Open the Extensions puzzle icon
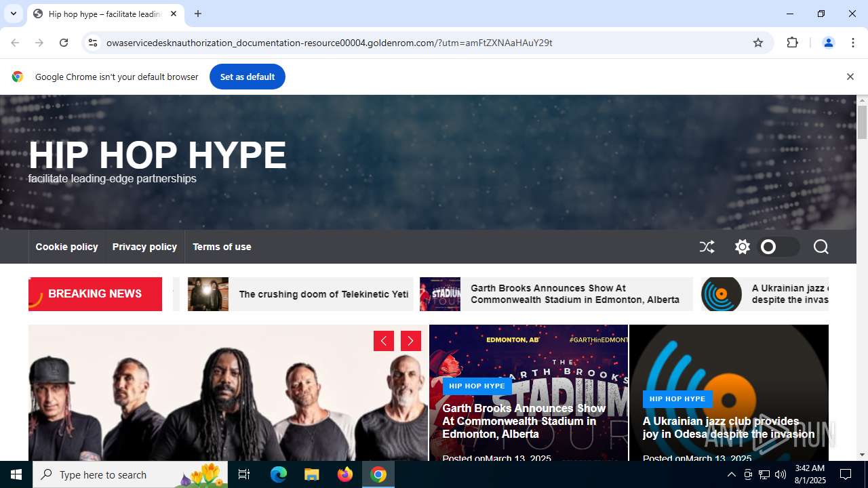This screenshot has height=488, width=868. (792, 43)
